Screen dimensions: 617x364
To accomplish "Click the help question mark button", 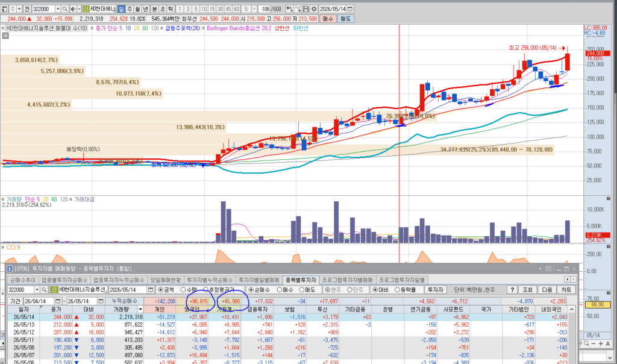I will click(512, 290).
